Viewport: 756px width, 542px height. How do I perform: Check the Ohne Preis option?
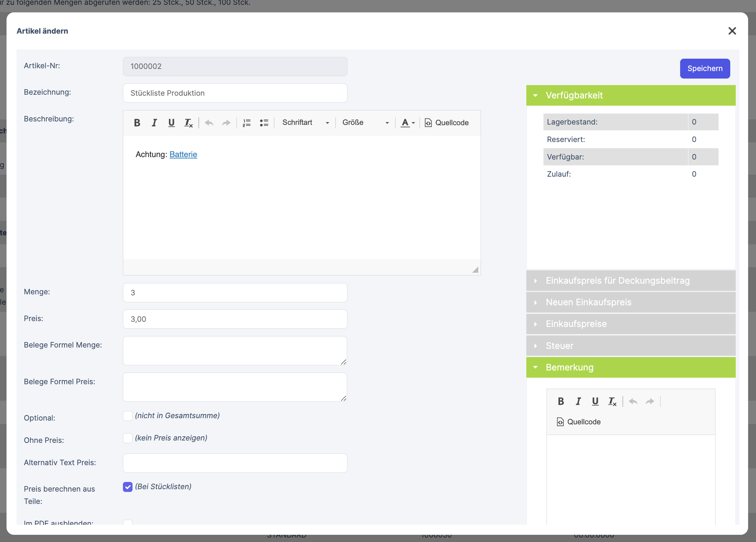pyautogui.click(x=128, y=438)
